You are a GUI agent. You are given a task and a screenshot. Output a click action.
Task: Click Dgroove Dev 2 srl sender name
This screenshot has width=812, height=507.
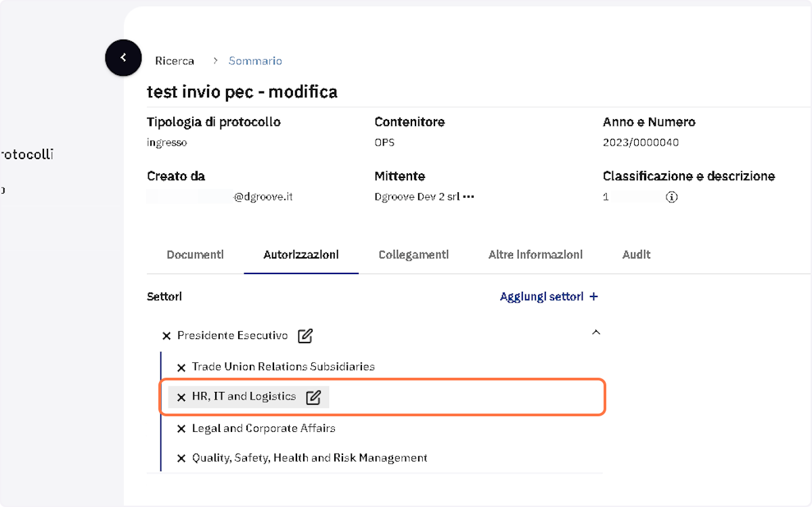[x=418, y=197]
